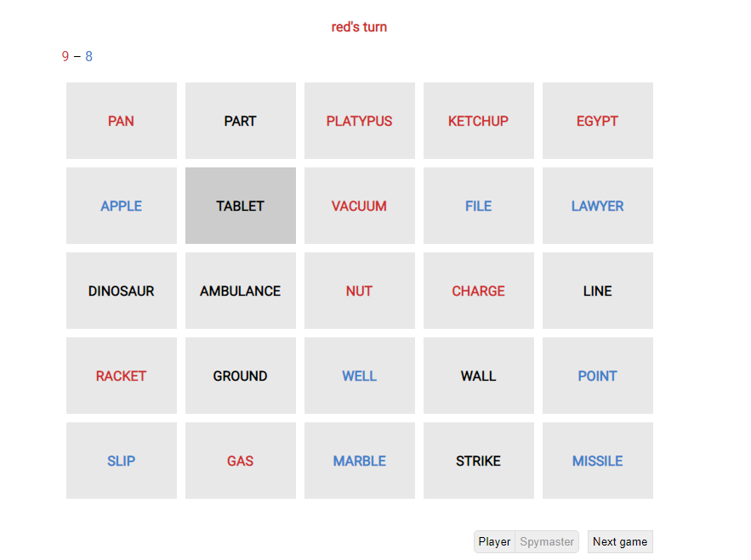Switch to Player view

click(x=494, y=541)
